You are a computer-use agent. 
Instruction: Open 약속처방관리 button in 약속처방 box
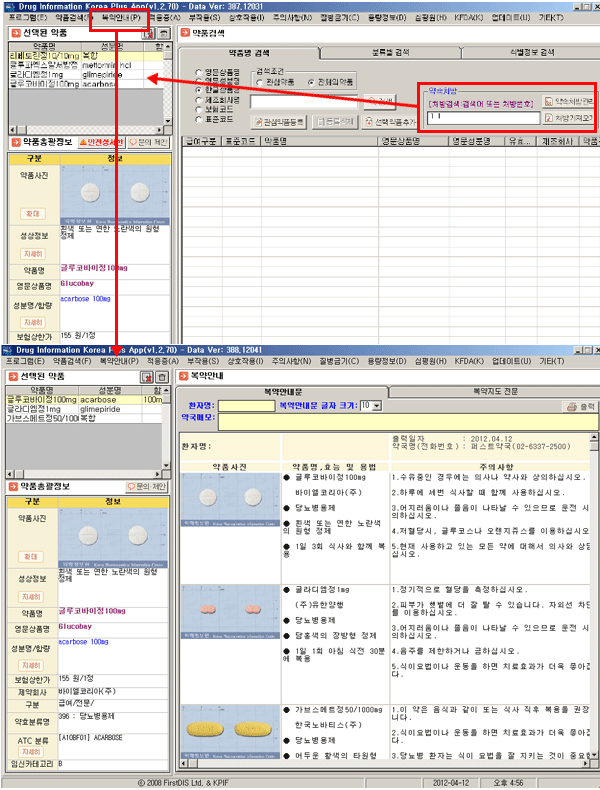[x=569, y=101]
